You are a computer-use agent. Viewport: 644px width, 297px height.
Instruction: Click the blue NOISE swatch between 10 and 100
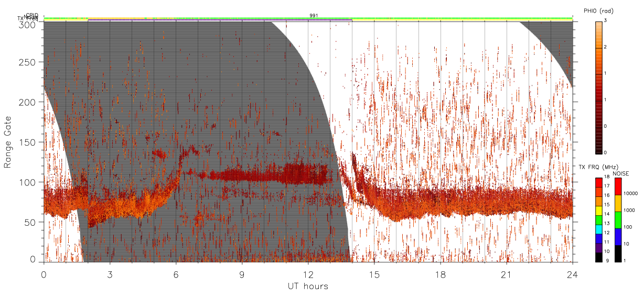617,237
